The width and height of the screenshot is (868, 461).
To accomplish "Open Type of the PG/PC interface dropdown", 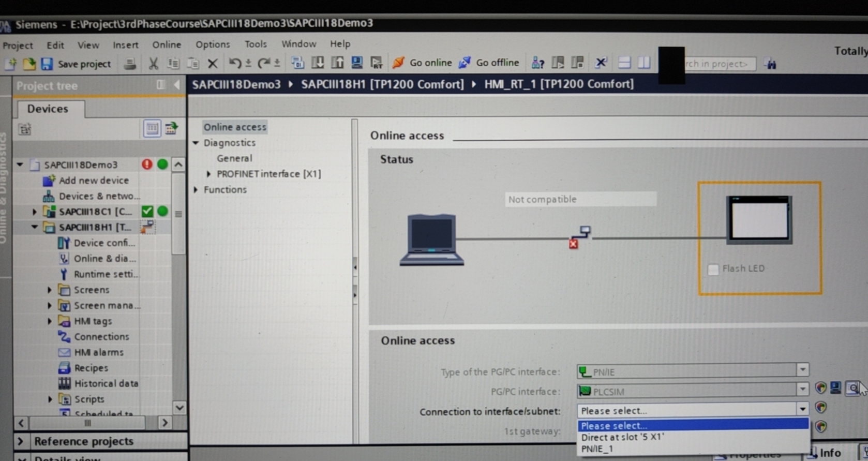I will (x=802, y=370).
